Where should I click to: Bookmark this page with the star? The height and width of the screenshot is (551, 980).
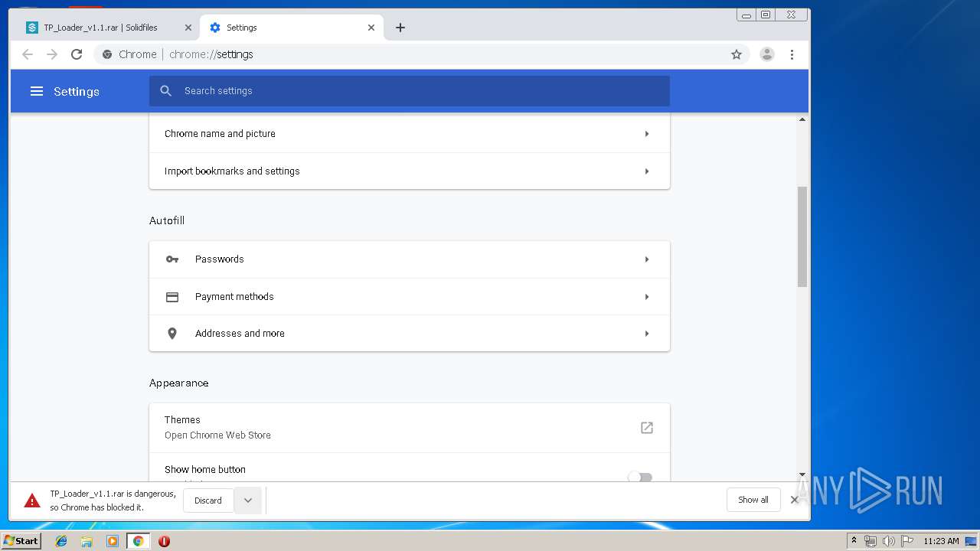coord(737,54)
